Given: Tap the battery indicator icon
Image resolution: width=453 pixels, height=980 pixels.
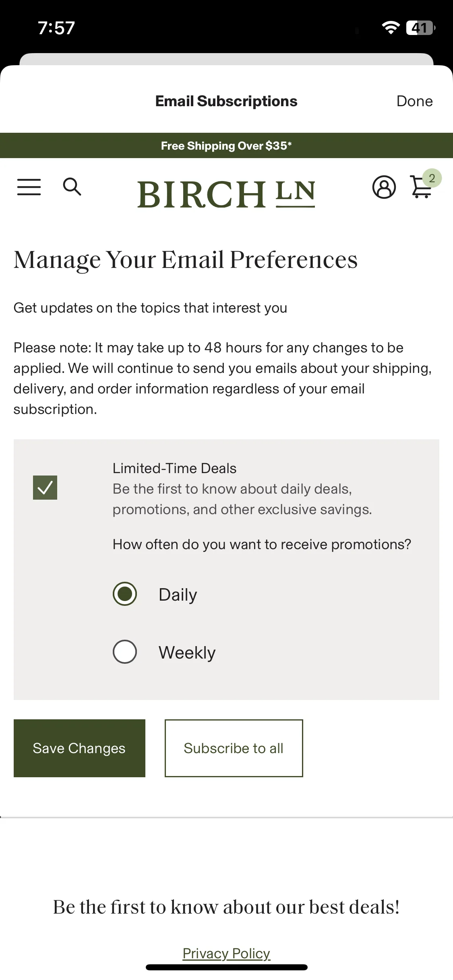Looking at the screenshot, I should [420, 28].
